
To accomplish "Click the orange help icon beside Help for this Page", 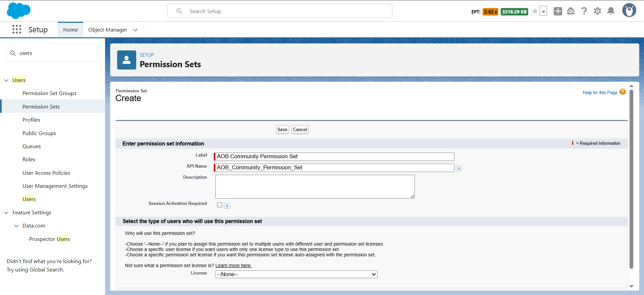I will [623, 92].
